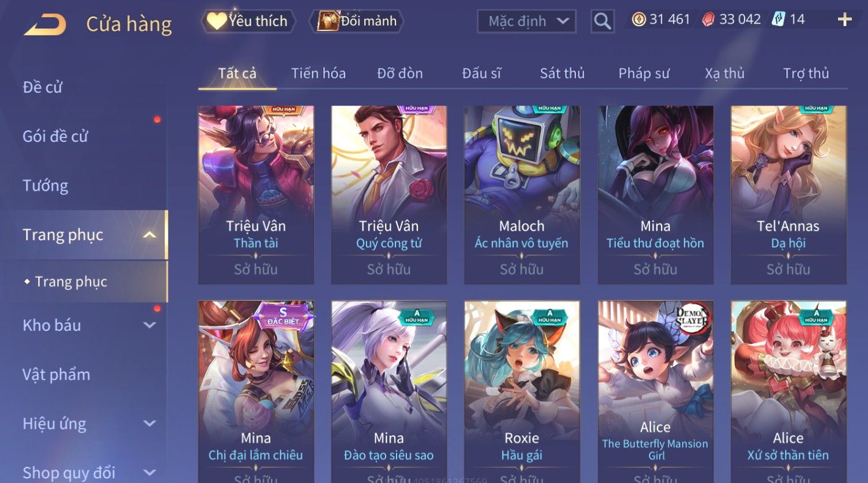Open the search magnifier icon
Image resolution: width=868 pixels, height=483 pixels.
[602, 22]
